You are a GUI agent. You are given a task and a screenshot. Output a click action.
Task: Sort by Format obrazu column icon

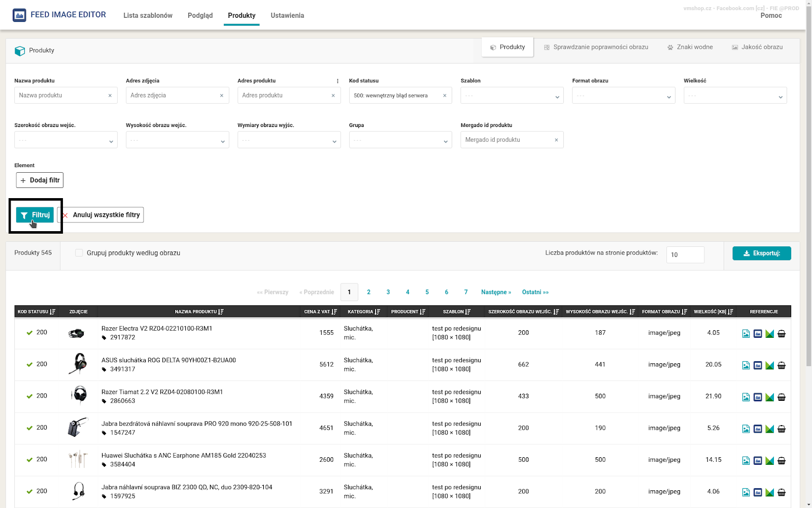click(x=685, y=312)
